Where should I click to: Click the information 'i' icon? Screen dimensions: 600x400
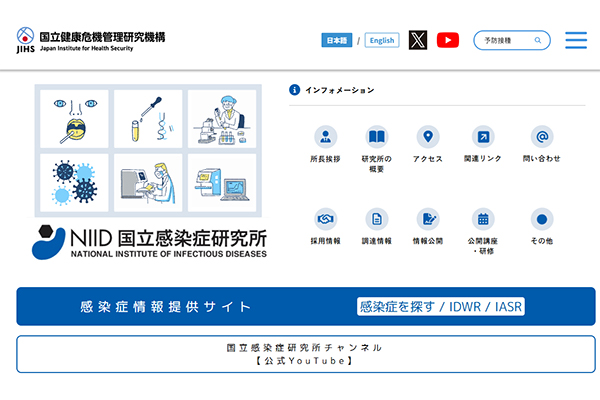(294, 90)
